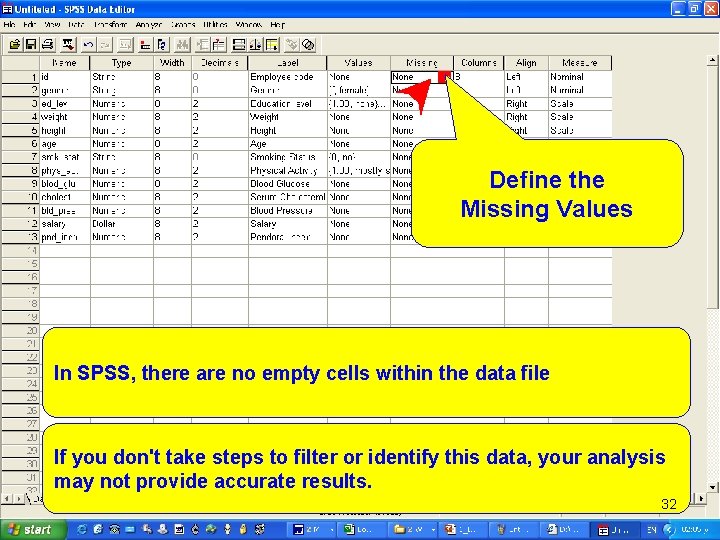720x540 pixels.
Task: Click the Print toolbar icon
Action: pos(48,45)
